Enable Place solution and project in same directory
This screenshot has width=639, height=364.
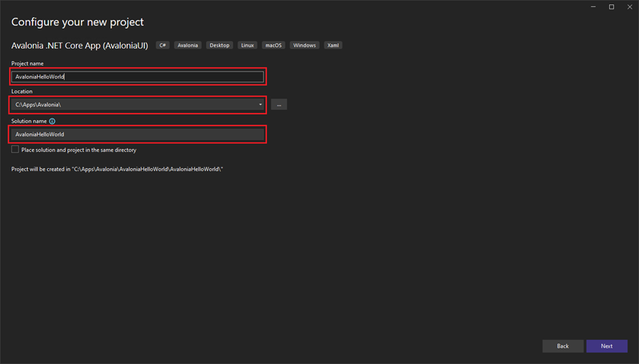pos(15,150)
